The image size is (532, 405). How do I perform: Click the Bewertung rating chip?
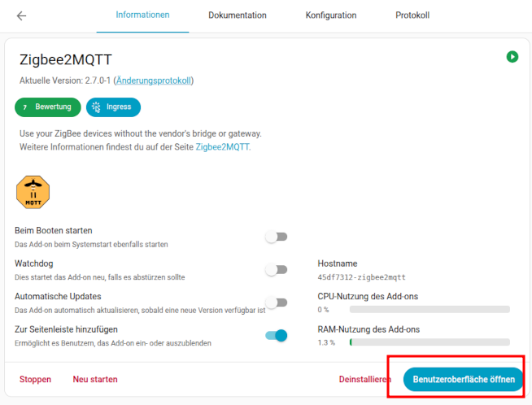click(x=48, y=107)
